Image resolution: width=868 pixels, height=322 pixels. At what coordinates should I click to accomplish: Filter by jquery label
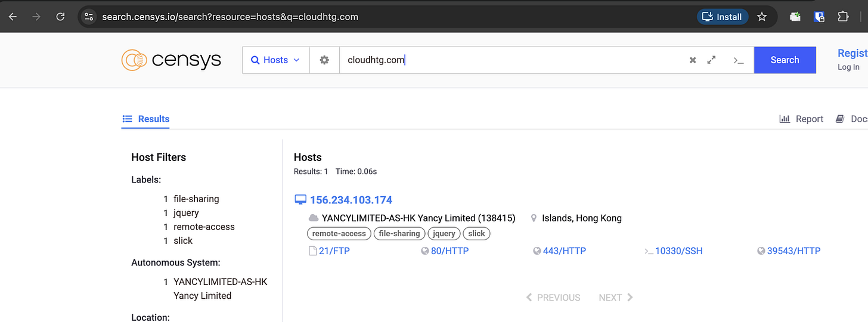coord(186,213)
